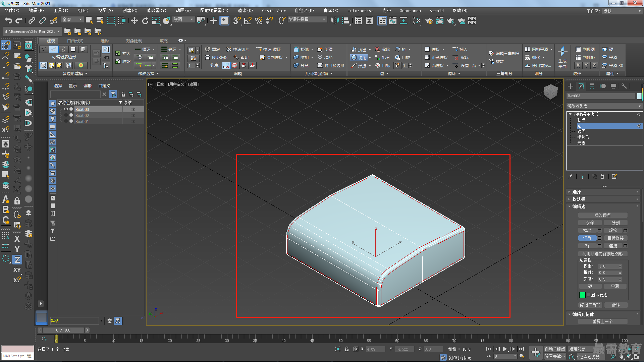Choose the Select and Rotate tool
This screenshot has width=644, height=362.
pyautogui.click(x=145, y=21)
